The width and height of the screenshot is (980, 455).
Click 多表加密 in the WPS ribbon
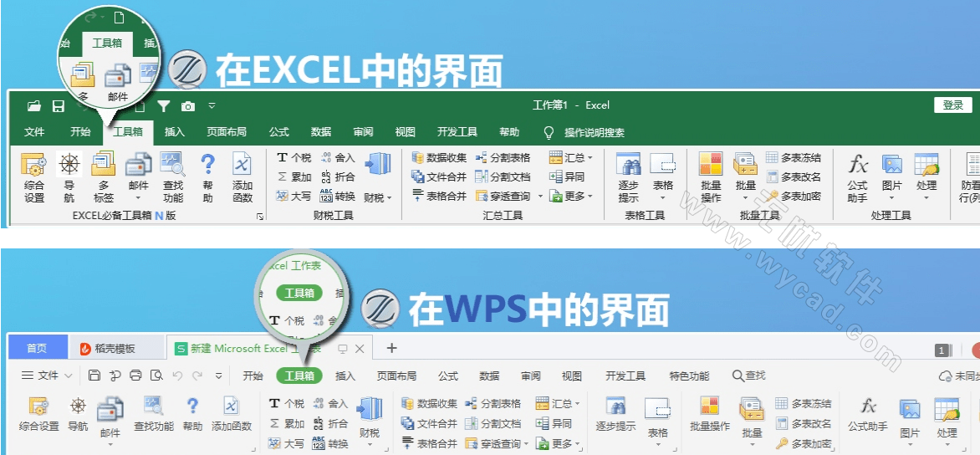(804, 443)
